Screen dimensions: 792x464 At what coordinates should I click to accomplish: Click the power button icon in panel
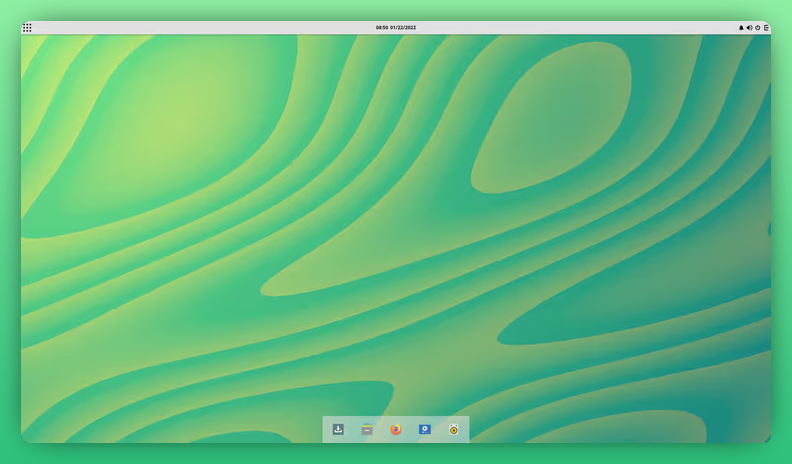758,28
